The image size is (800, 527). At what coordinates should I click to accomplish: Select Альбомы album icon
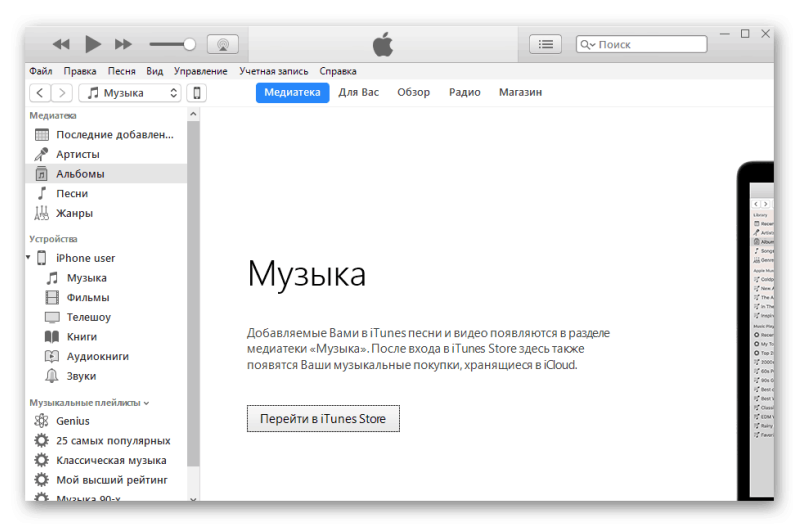point(42,174)
